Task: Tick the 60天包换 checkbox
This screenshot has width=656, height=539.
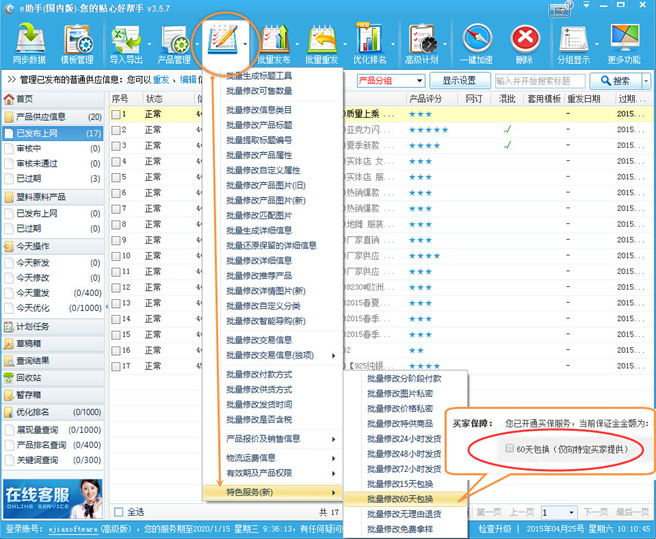Action: coord(510,449)
